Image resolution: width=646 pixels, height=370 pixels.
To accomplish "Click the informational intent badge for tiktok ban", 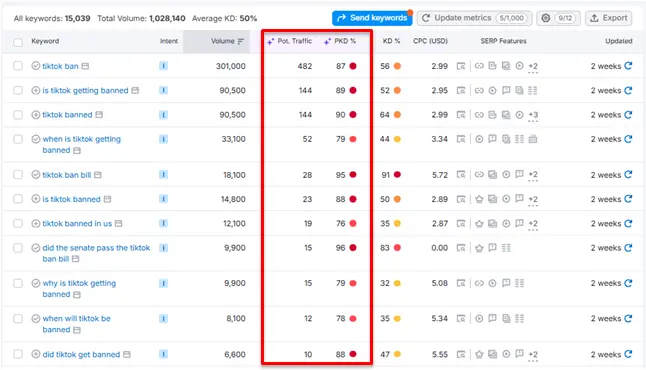I will (x=164, y=66).
